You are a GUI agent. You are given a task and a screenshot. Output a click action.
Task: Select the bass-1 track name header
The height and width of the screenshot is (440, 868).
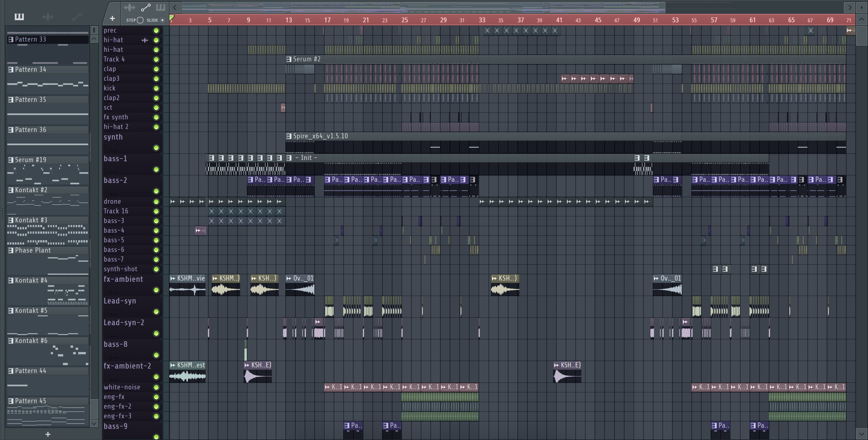[115, 159]
